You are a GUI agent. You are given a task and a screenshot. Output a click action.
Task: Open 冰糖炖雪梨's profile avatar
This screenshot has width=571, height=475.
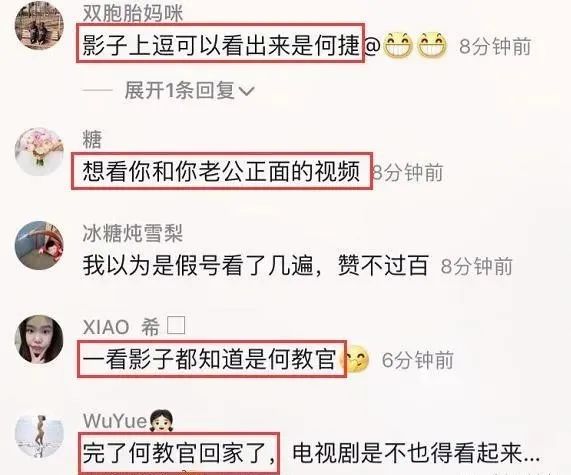click(x=39, y=245)
